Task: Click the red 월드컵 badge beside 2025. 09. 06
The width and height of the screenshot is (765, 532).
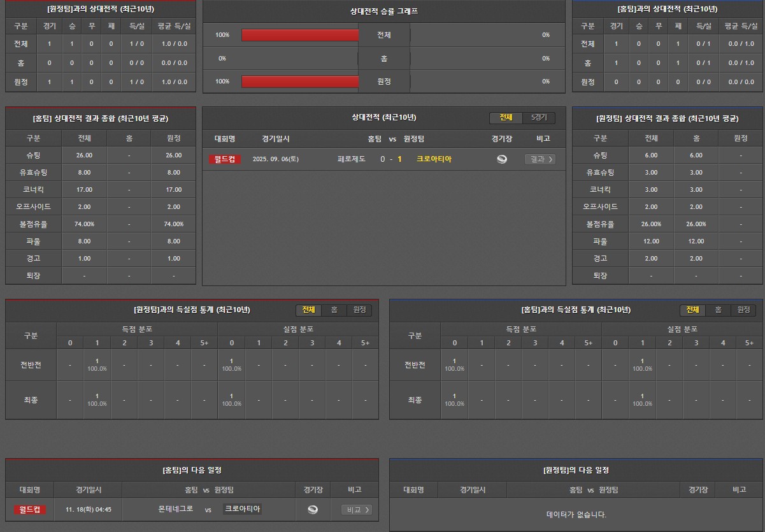Action: coord(225,159)
